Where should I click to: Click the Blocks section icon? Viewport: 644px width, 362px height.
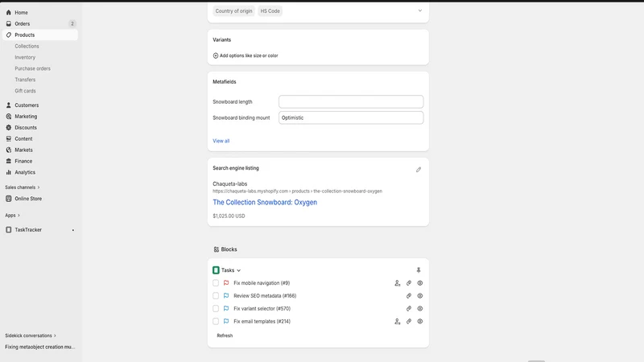(217, 249)
